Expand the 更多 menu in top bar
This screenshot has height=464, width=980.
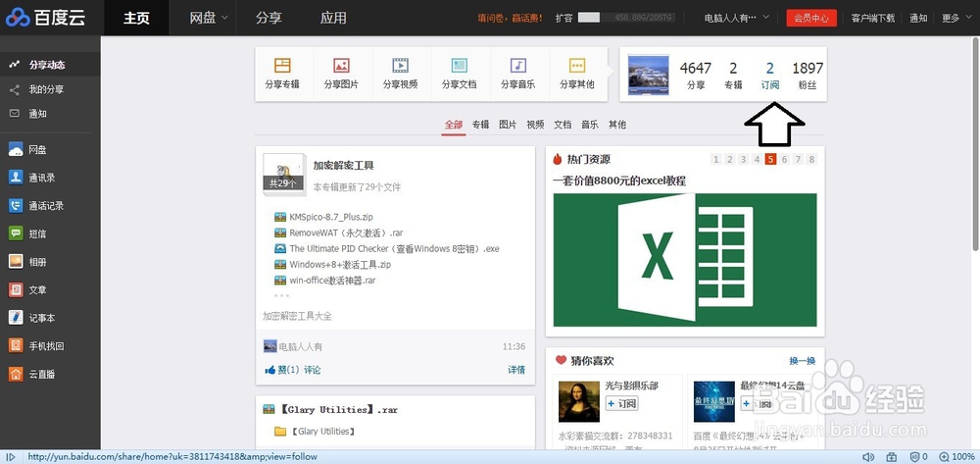pyautogui.click(x=958, y=18)
